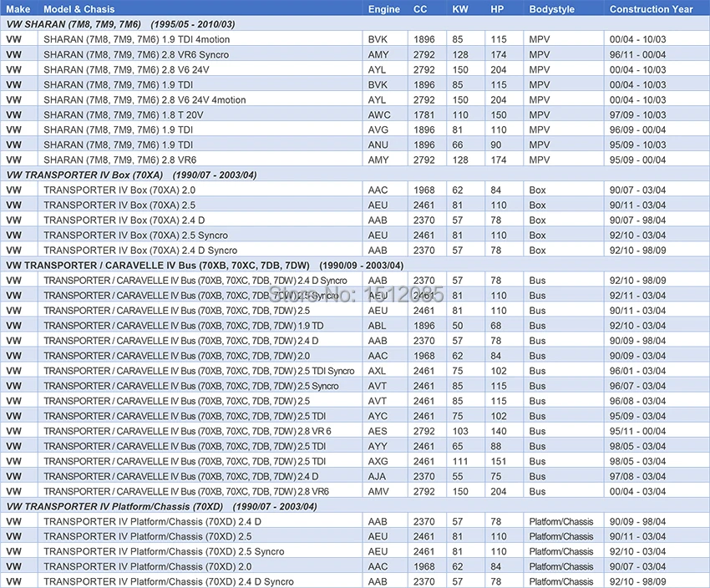This screenshot has width=710, height=588.
Task: Select engine code AYC
Action: [x=378, y=416]
